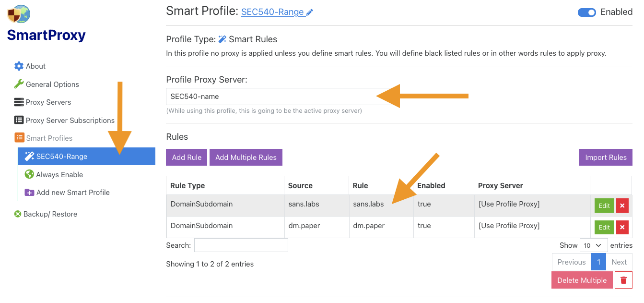Open the About page gear icon

(x=19, y=66)
